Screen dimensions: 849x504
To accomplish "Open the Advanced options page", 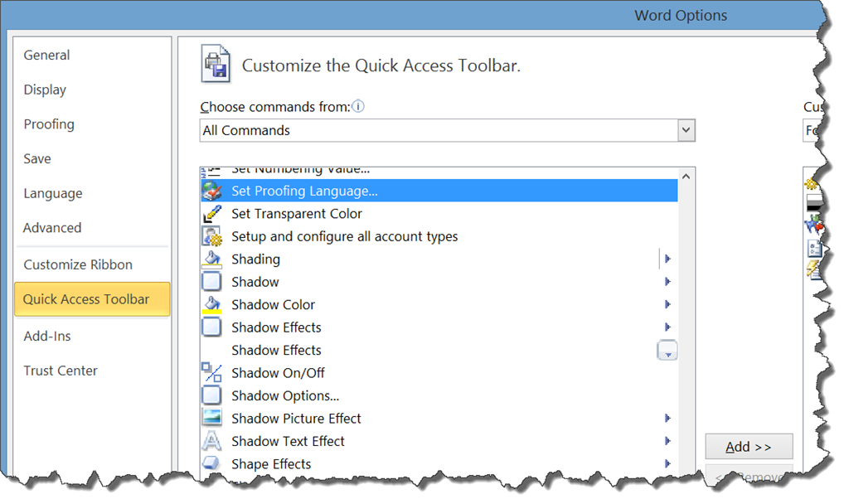I will click(52, 228).
